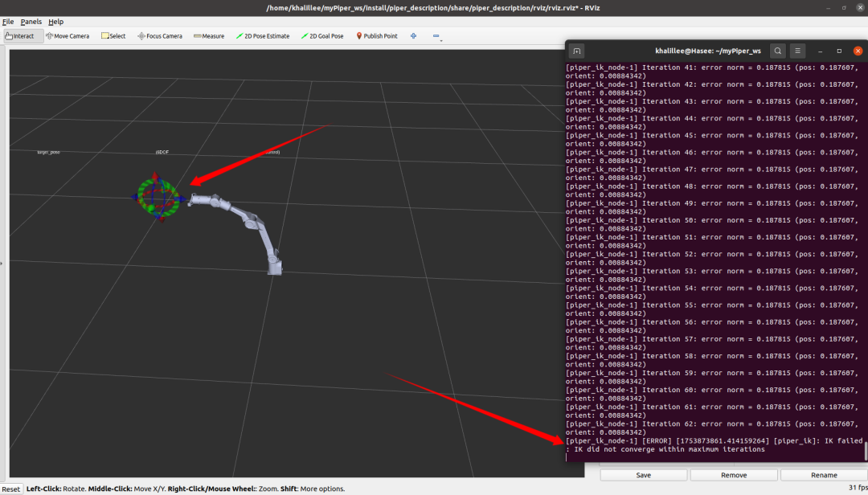Select the Interact tool

(x=19, y=36)
